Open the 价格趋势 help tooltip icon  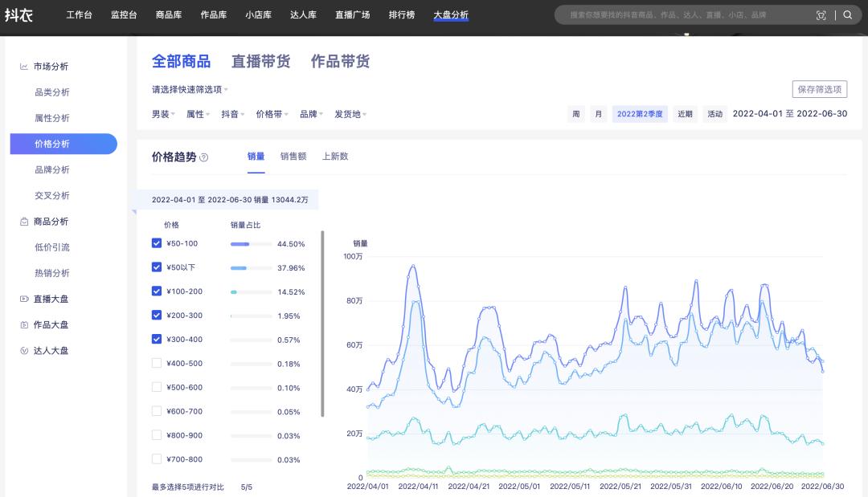[205, 157]
